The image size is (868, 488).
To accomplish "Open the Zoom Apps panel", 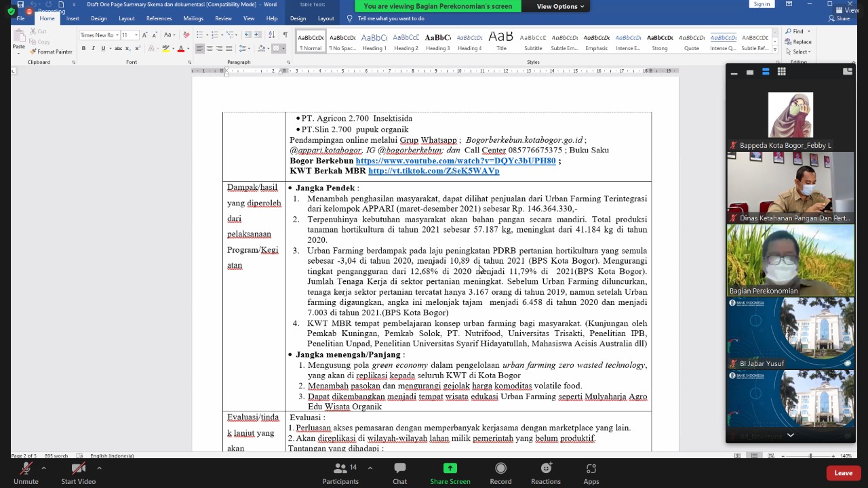I will [x=591, y=472].
